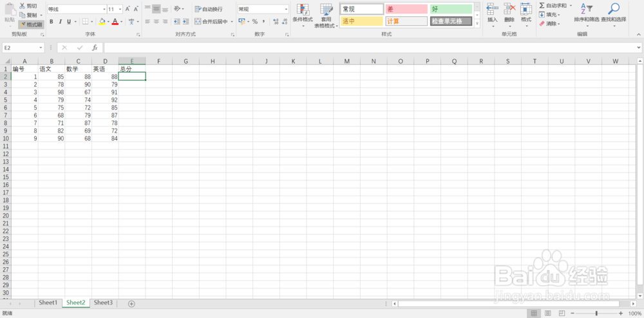Set middle vertical alignment

pyautogui.click(x=156, y=9)
